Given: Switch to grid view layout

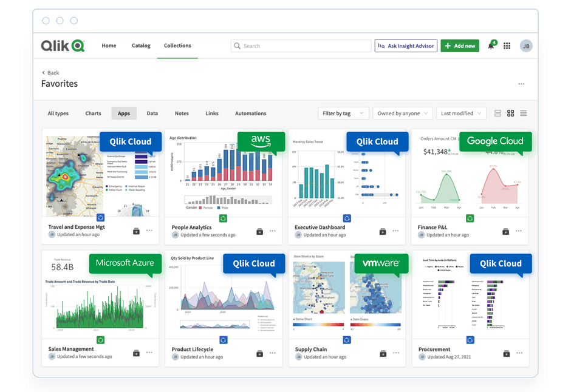Looking at the screenshot, I should 511,113.
